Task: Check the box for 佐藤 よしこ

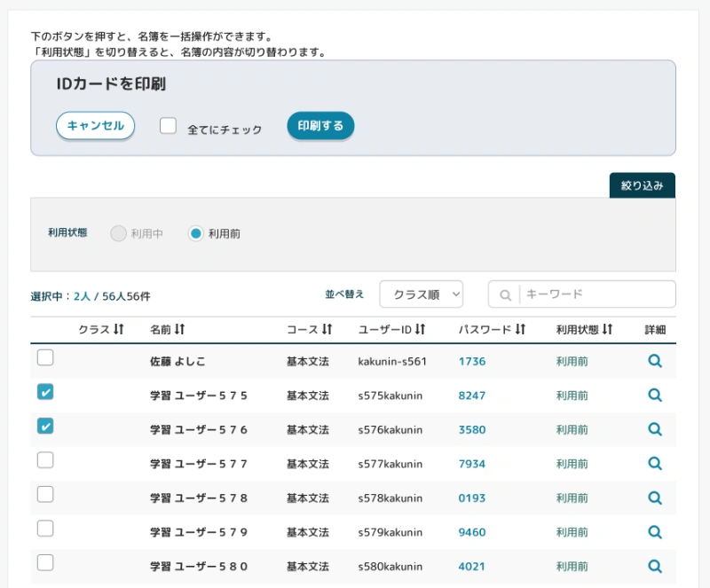Action: (x=45, y=357)
